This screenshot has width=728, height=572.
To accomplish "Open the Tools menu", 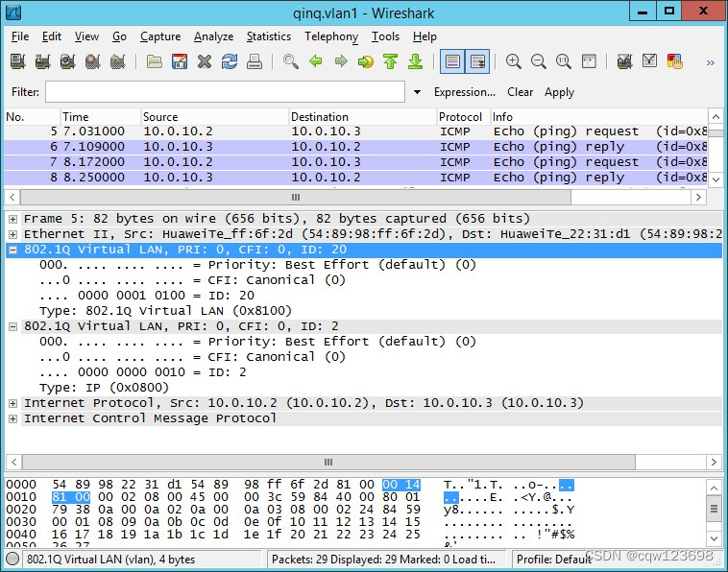I will [x=385, y=36].
